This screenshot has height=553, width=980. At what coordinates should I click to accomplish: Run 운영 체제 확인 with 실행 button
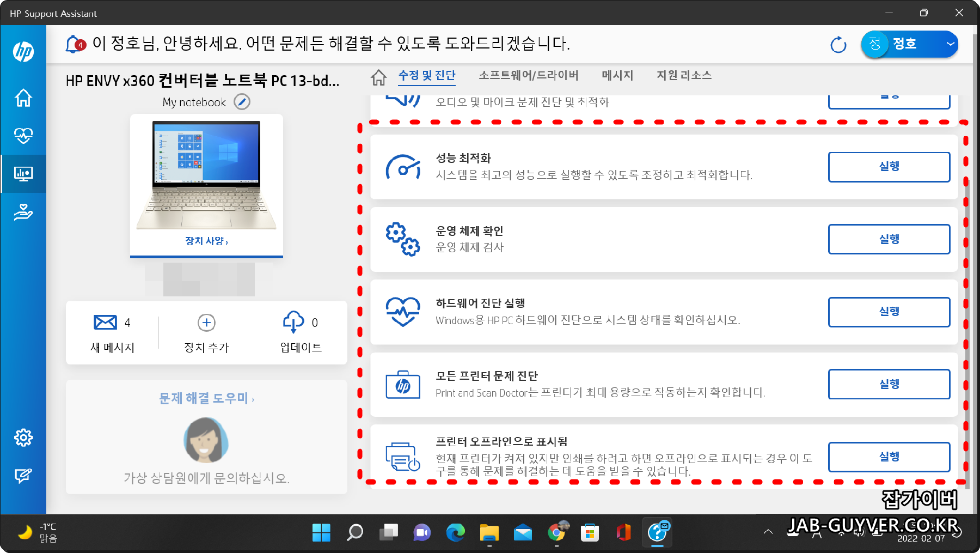[x=889, y=239]
